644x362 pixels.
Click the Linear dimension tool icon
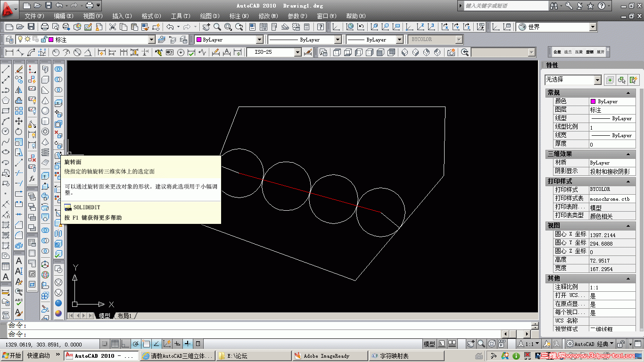(9, 52)
